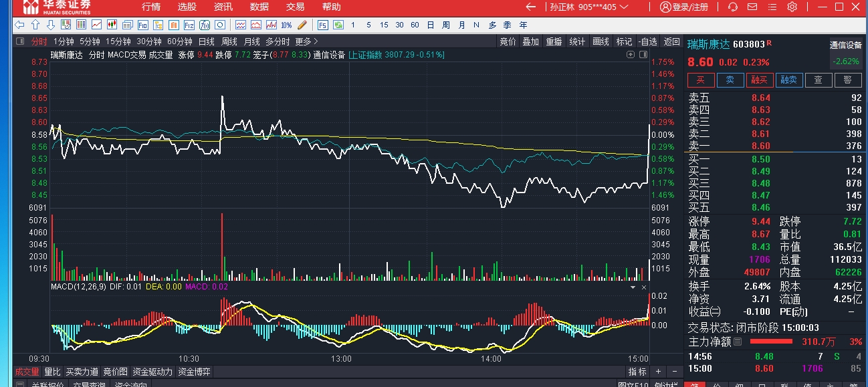
Task: Click the back arrow in title bar
Action: (x=531, y=7)
